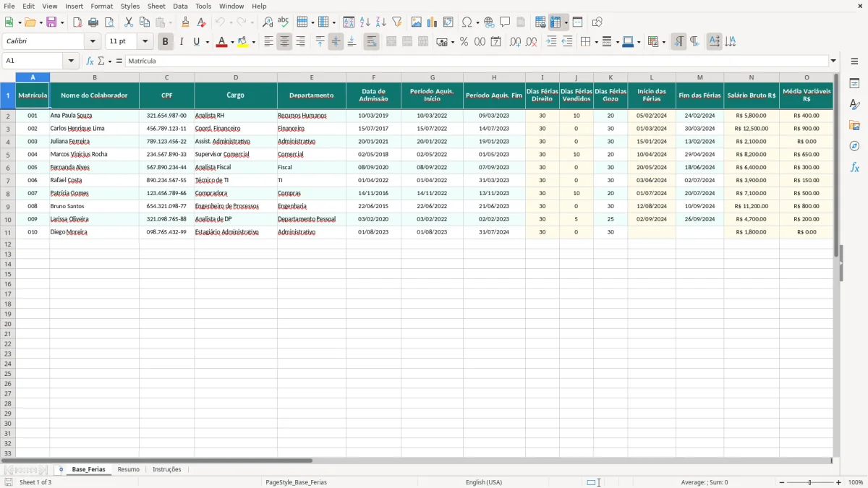Open Find & Replace
The image size is (868, 488).
268,22
